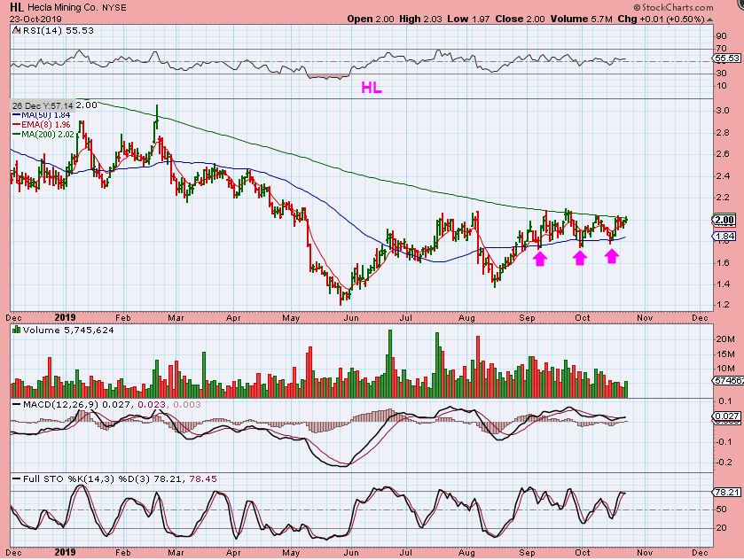
Task: Click the 0.027 MACD value tag
Action: pyautogui.click(x=727, y=416)
